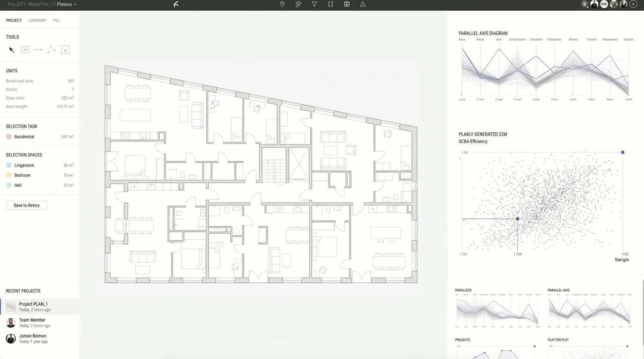Select the line arrow tool
This screenshot has width=644, height=359.
point(38,50)
